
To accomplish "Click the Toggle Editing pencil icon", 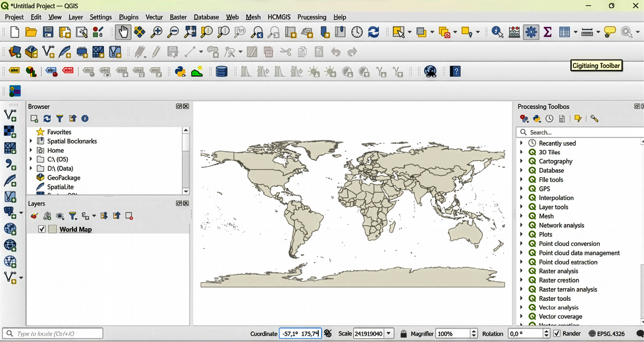I will 157,52.
